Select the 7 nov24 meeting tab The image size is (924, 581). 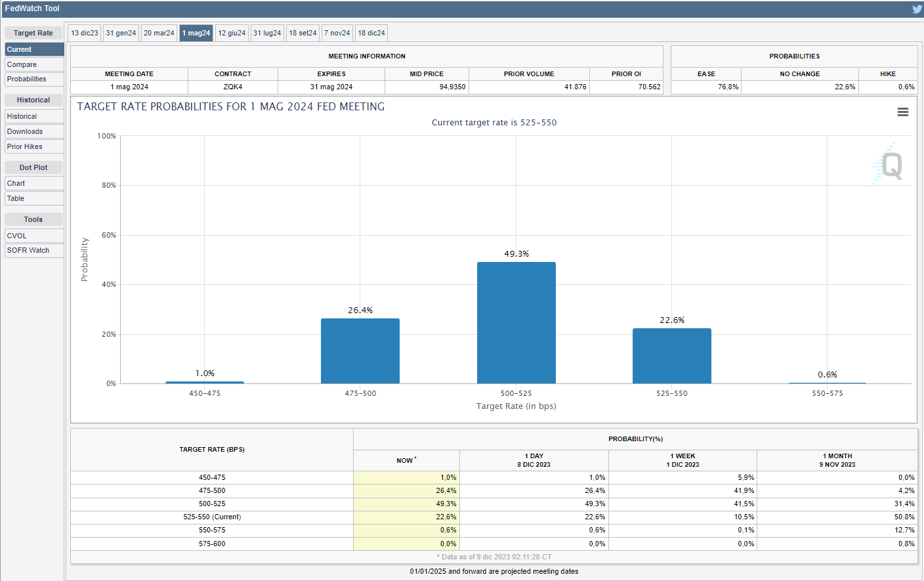click(x=337, y=33)
